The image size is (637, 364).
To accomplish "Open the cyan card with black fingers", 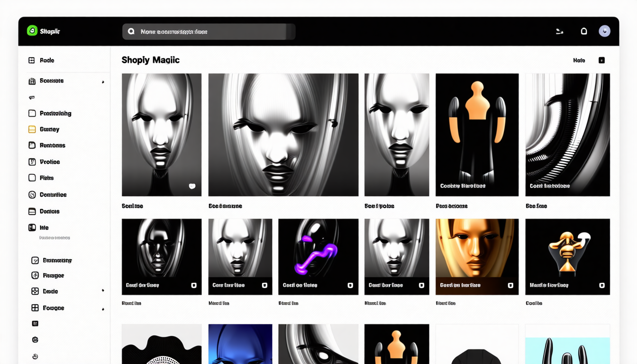I will pyautogui.click(x=567, y=344).
